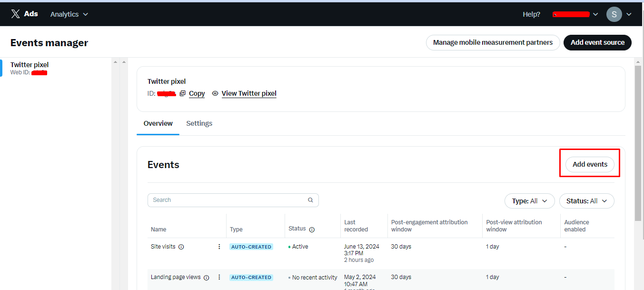Expand the account name dropdown chevron
644x290 pixels.
(595, 14)
